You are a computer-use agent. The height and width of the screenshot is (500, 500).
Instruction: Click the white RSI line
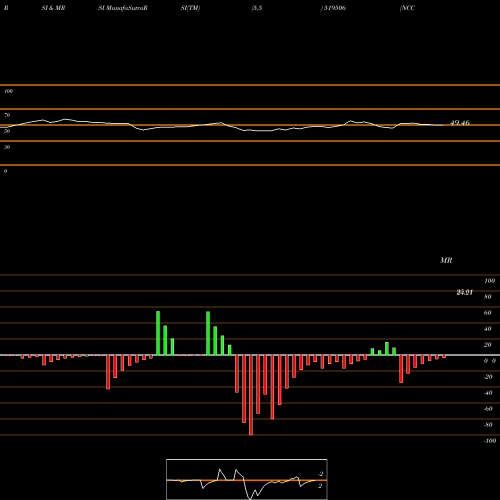(x=221, y=125)
